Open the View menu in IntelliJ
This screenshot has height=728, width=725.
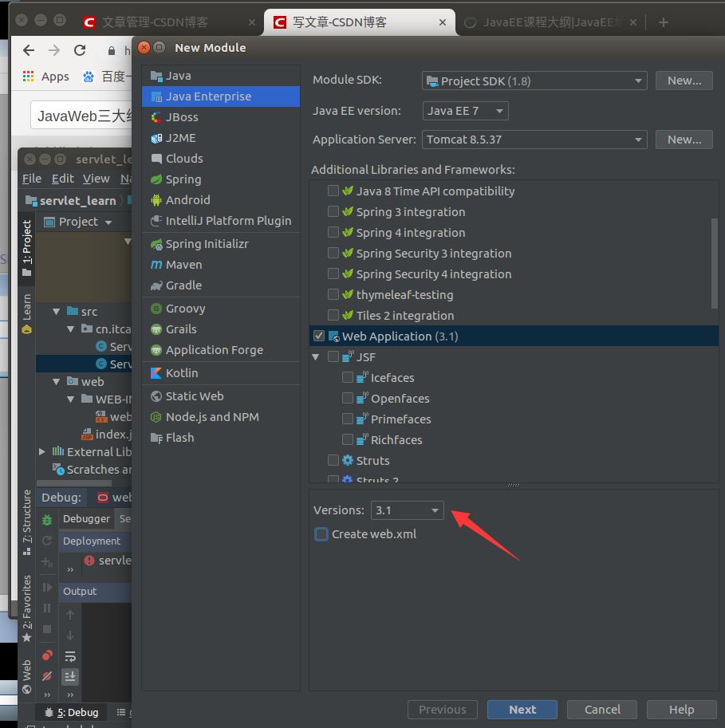(97, 179)
